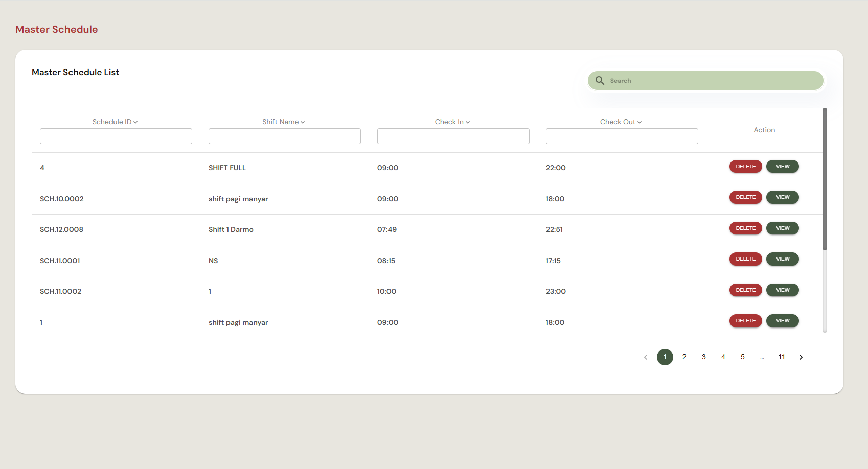Sort by Schedule ID column
The height and width of the screenshot is (469, 868).
tap(115, 122)
